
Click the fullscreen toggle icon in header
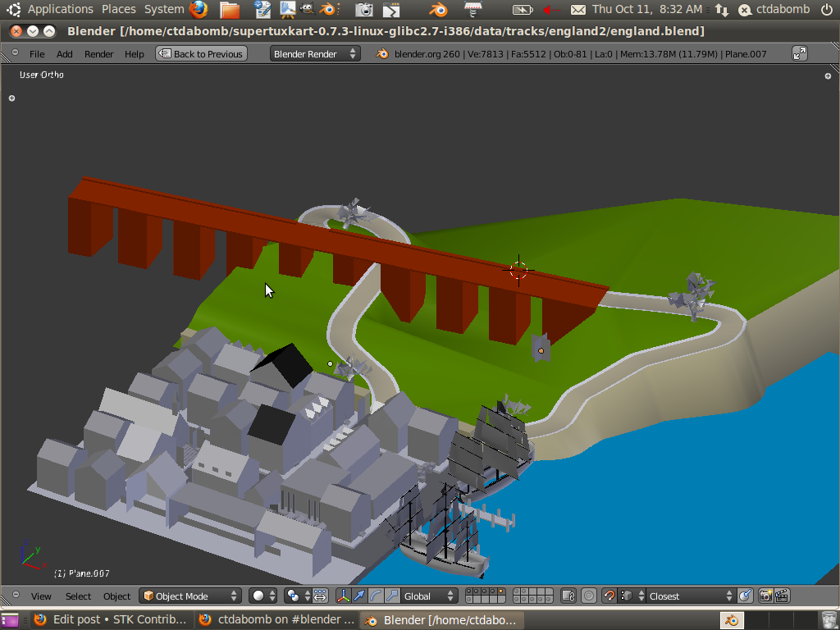point(800,53)
